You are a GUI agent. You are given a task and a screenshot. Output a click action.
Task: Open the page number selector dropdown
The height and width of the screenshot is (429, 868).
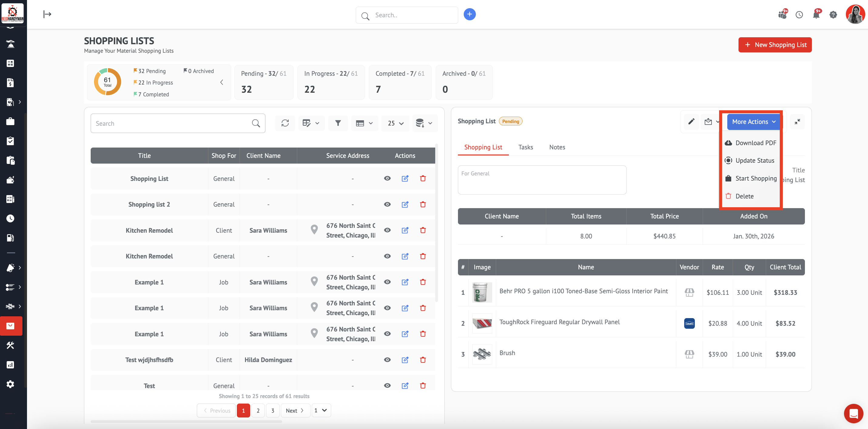tap(321, 410)
